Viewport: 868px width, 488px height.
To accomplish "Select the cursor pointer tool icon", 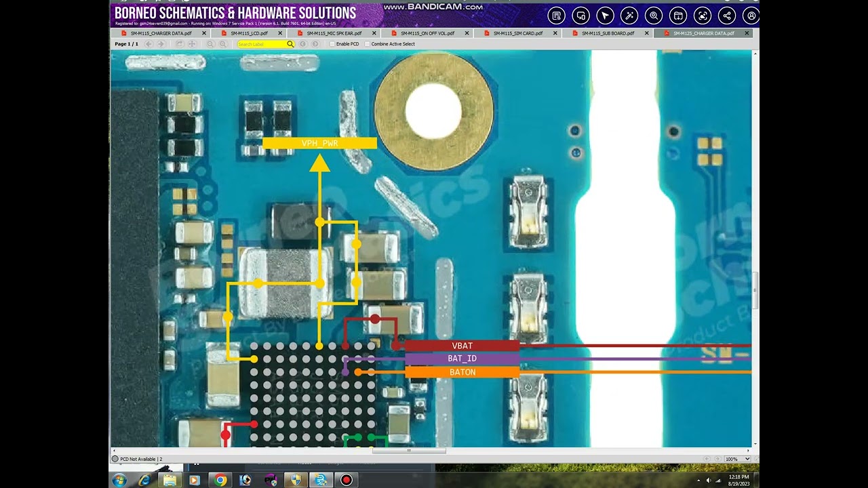I will (605, 16).
